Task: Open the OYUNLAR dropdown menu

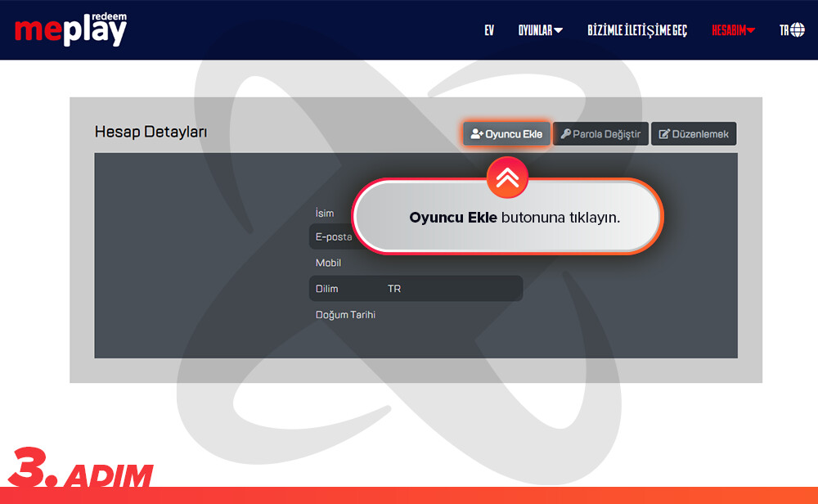Action: (540, 30)
